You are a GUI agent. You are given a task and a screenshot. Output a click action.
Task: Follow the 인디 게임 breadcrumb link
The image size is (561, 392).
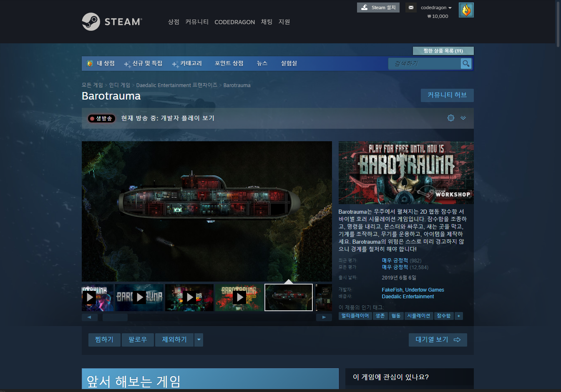(x=120, y=85)
